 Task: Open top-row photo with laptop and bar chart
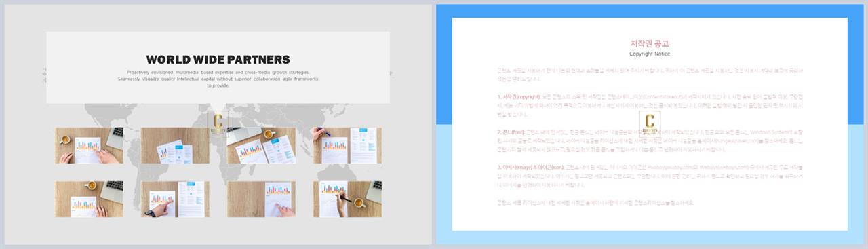[x=261, y=145]
